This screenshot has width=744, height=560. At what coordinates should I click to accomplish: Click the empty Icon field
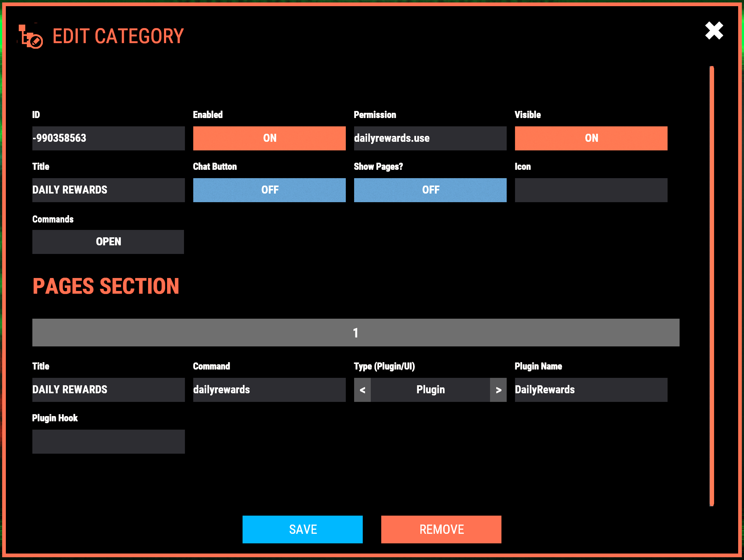pos(591,190)
